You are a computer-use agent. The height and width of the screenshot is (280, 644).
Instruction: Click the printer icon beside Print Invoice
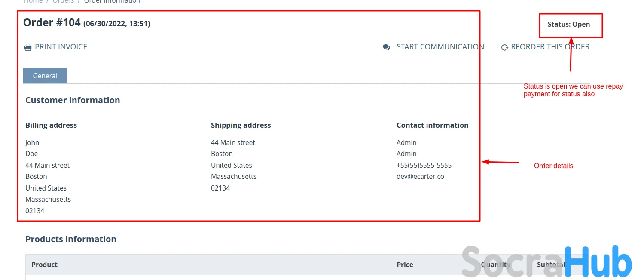coord(28,47)
